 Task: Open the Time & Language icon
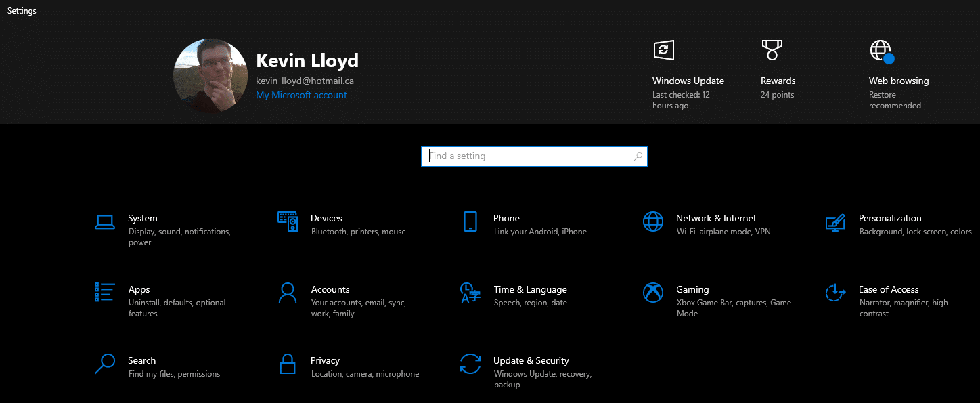click(470, 293)
